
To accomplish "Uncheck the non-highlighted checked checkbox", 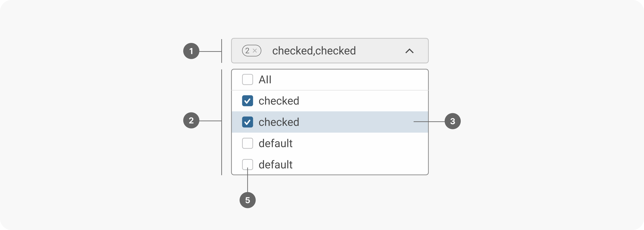I will 247,101.
